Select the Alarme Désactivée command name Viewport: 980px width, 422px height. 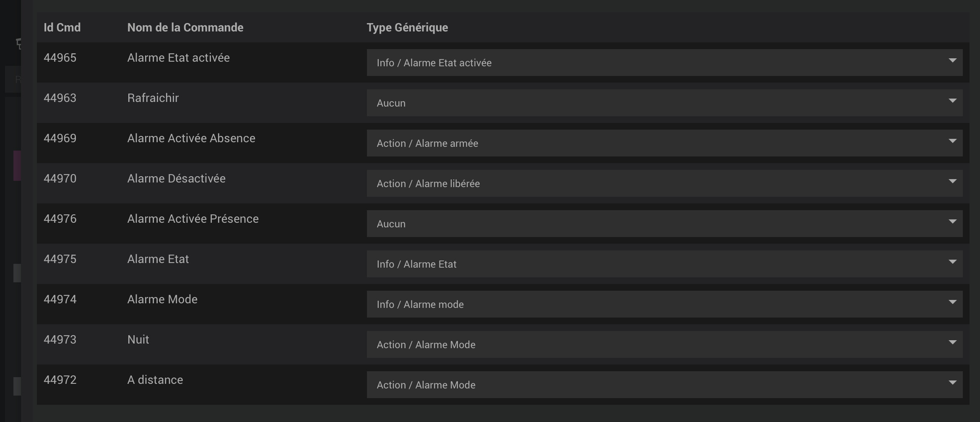click(x=177, y=179)
